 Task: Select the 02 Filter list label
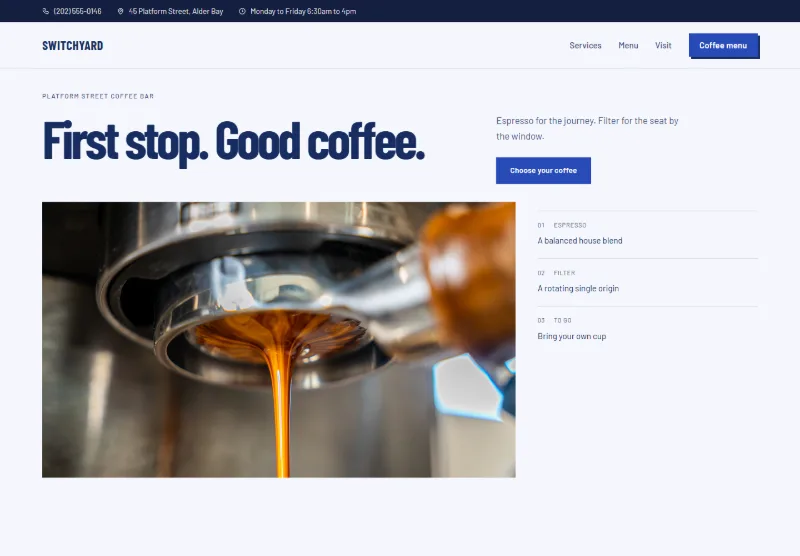click(556, 273)
